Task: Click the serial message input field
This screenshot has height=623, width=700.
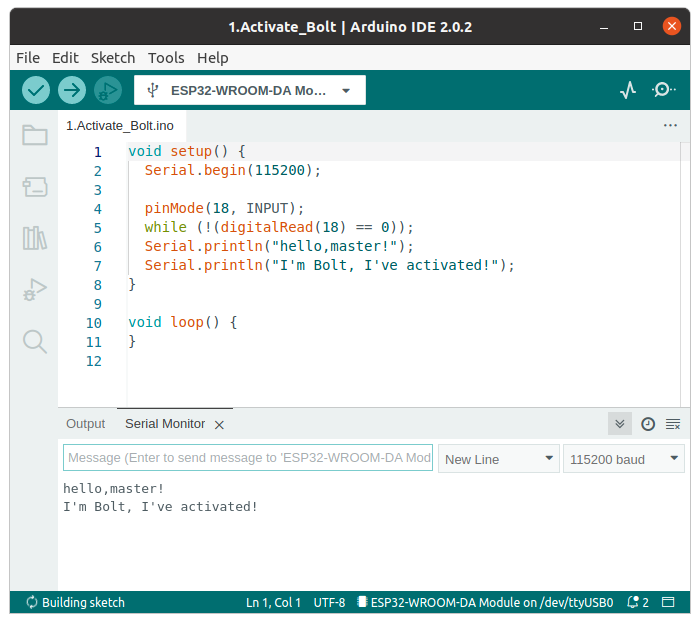Action: (x=248, y=458)
